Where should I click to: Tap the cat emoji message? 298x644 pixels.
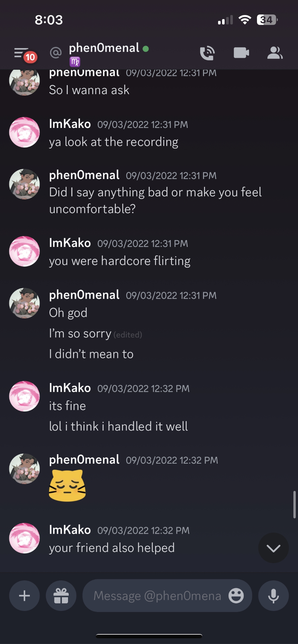click(x=67, y=486)
